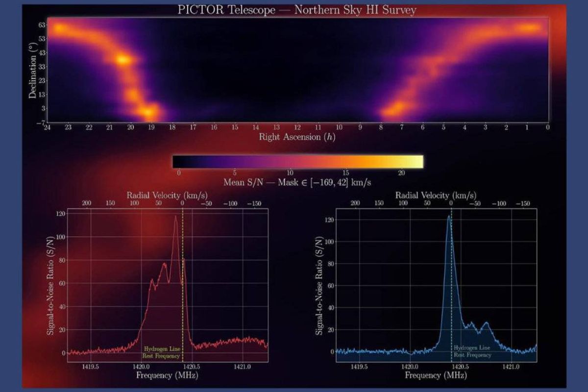Click the tallest peak in the blue spectrum
The height and width of the screenshot is (392, 588).
(448, 217)
